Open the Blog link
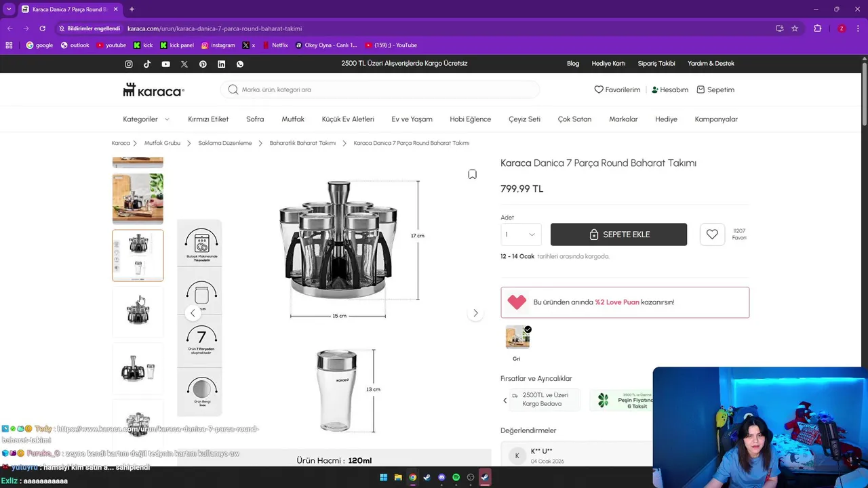868x488 pixels. (x=573, y=64)
